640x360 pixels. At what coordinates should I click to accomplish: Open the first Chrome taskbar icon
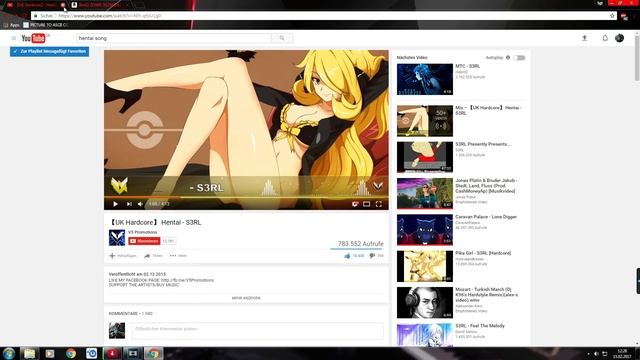[x=71, y=353]
